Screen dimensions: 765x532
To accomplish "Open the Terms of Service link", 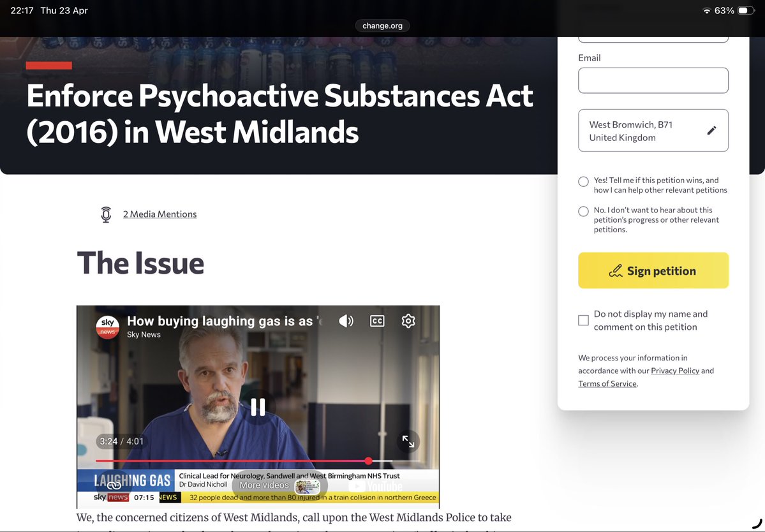I will [x=607, y=384].
